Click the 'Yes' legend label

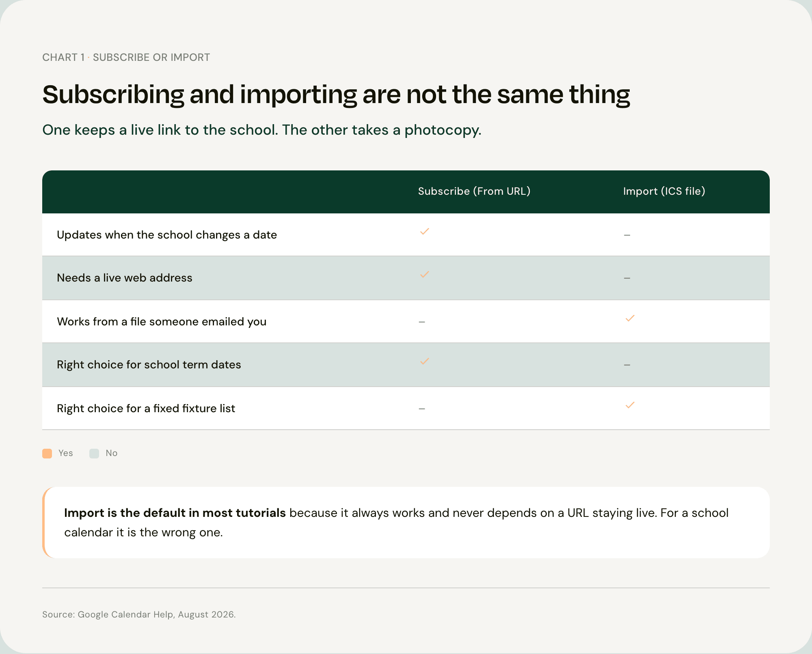click(x=66, y=453)
